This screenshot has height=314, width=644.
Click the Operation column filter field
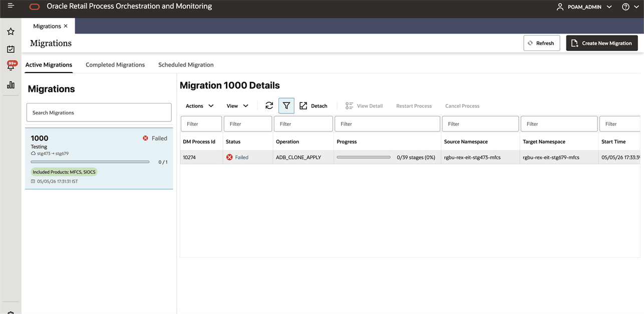[x=303, y=123]
